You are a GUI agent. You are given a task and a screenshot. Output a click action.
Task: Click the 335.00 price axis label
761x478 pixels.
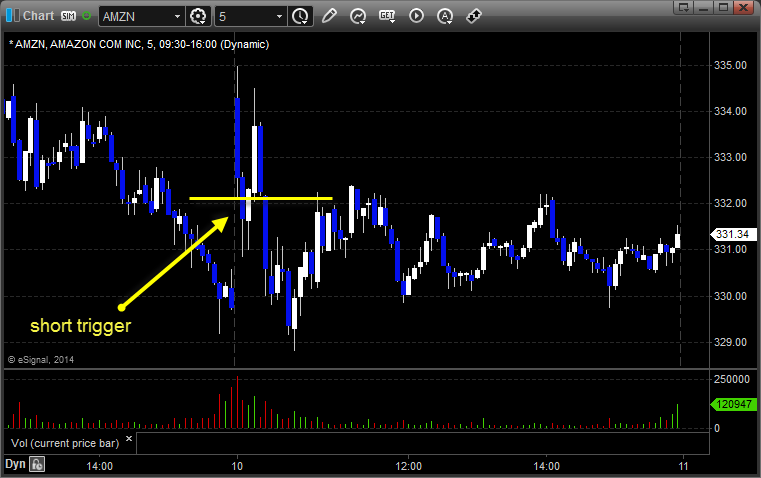730,65
